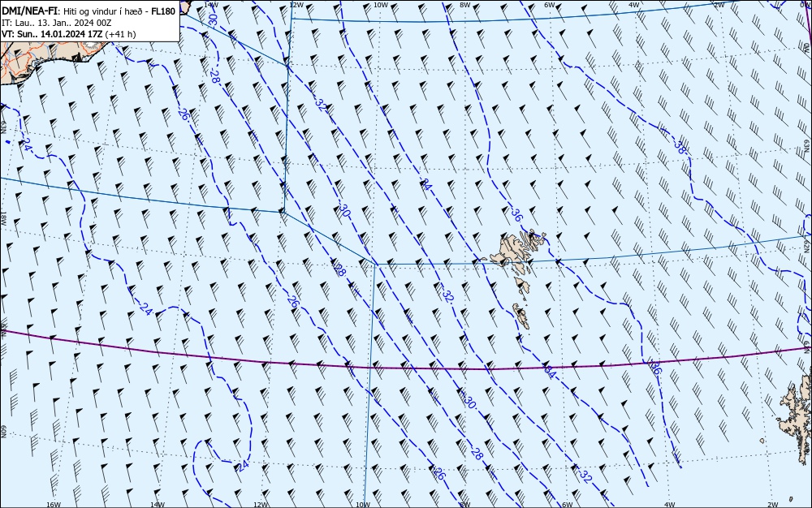Click the '6W' longitude label on the bottom edge
The height and width of the screenshot is (508, 812).
pos(567,505)
